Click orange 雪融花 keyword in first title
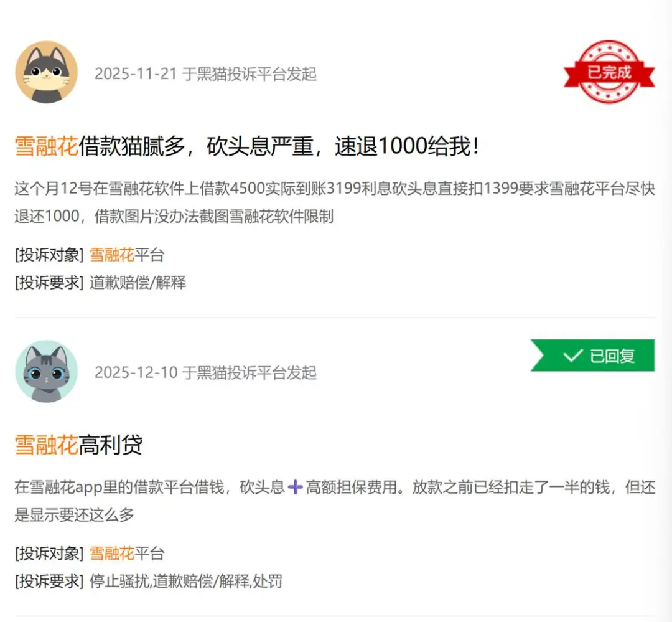 coord(46,146)
